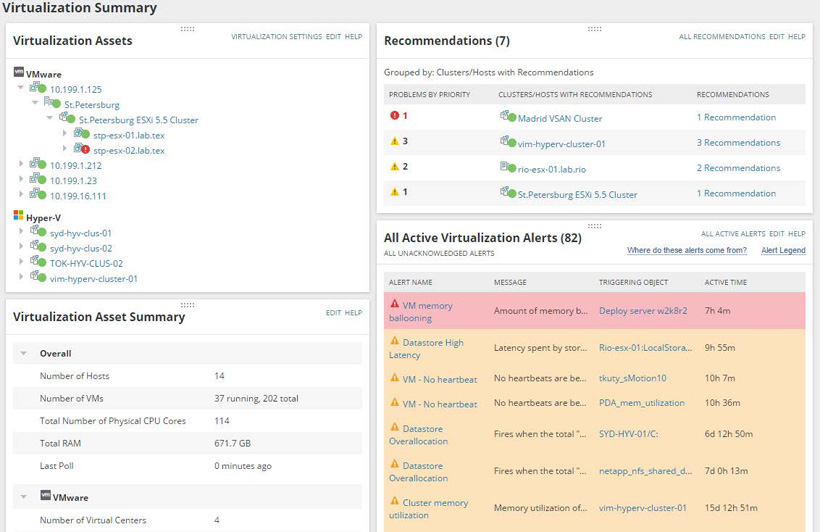
Task: Collapse the 10.199.1.125 tree node
Action: coord(22,89)
